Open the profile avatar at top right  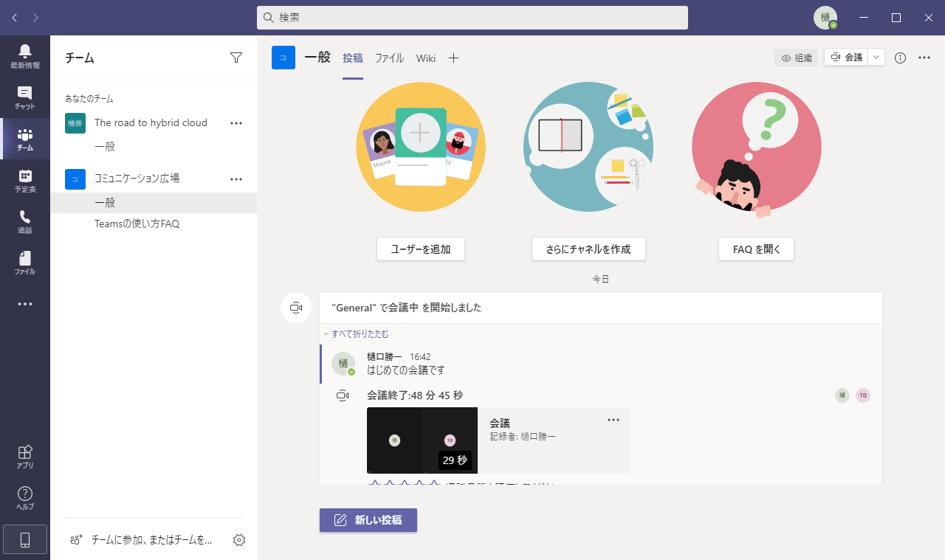(x=825, y=18)
